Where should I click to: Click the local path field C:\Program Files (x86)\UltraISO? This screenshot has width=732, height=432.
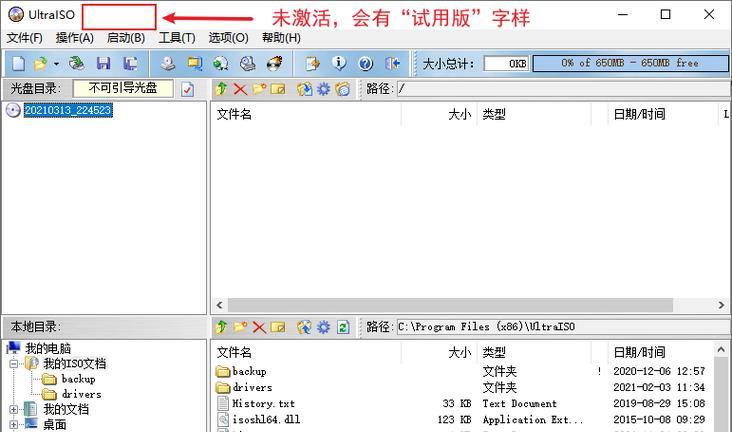563,327
